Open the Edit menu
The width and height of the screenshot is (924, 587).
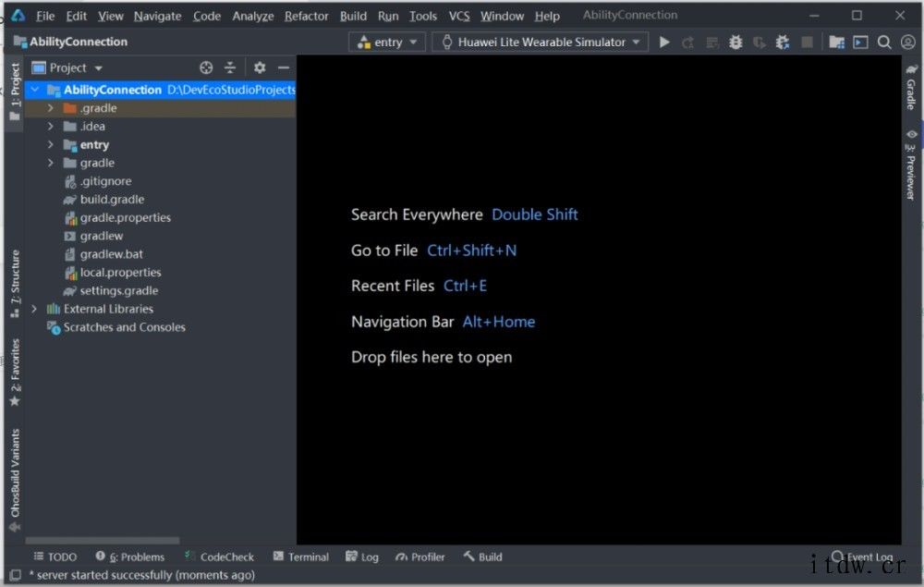click(x=76, y=16)
